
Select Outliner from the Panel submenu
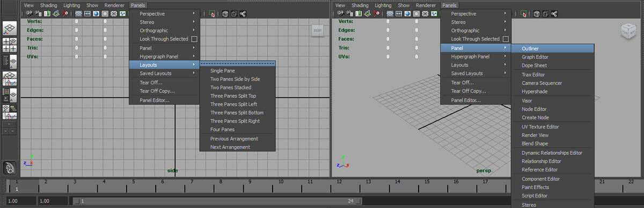pos(553,48)
